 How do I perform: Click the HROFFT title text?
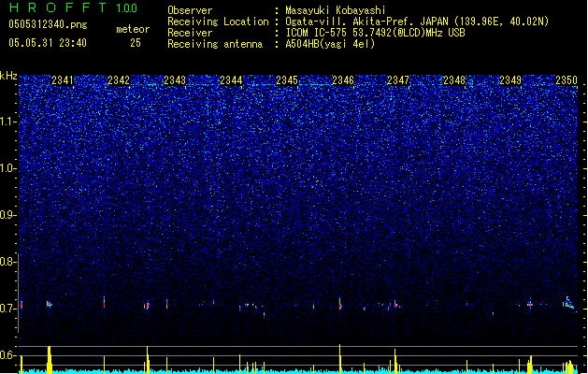(x=58, y=7)
